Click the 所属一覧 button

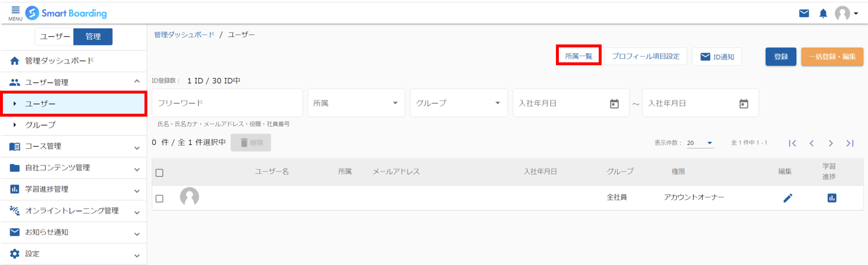click(578, 57)
